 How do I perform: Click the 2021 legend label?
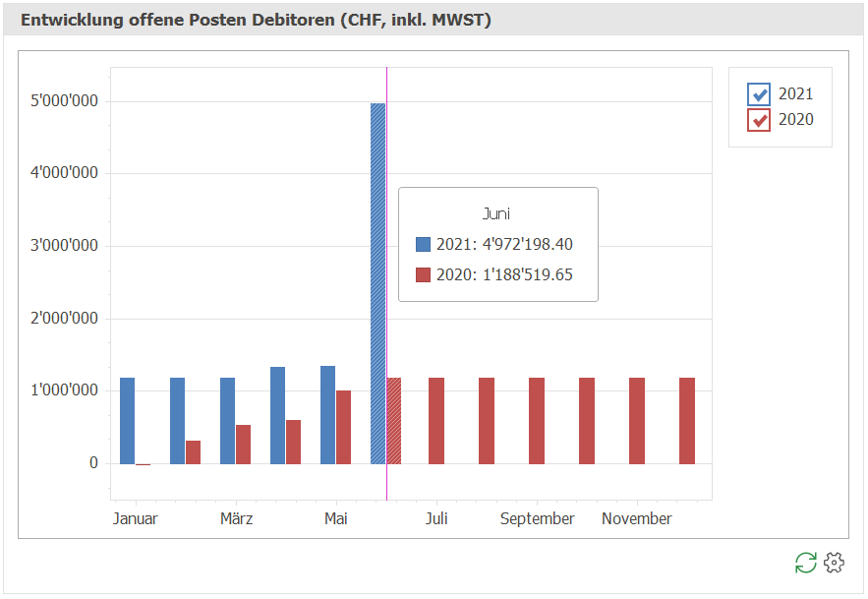pos(796,94)
